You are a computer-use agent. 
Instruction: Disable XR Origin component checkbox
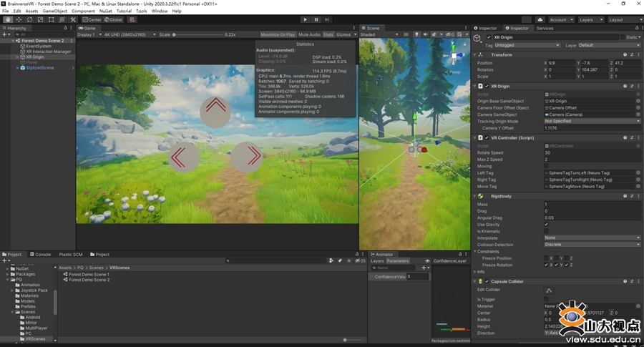[487, 87]
